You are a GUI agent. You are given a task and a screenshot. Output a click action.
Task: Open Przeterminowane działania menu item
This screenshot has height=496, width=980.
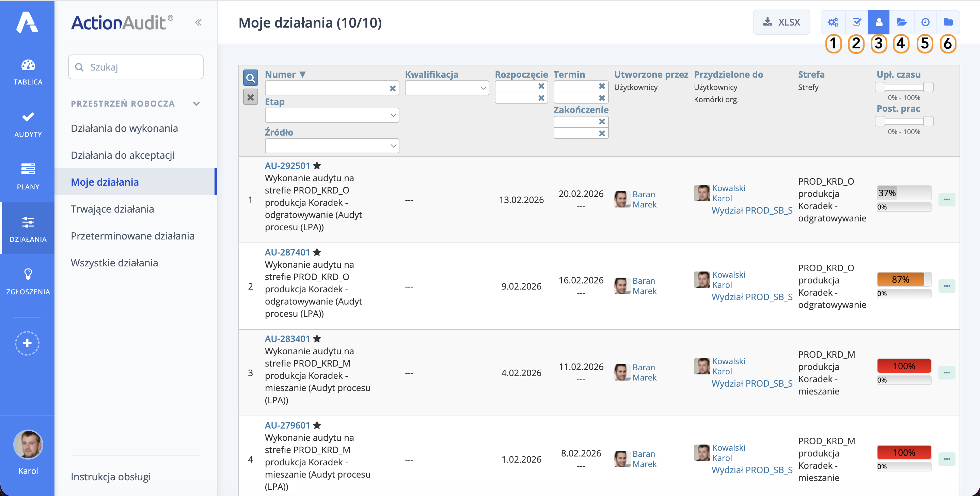click(132, 236)
